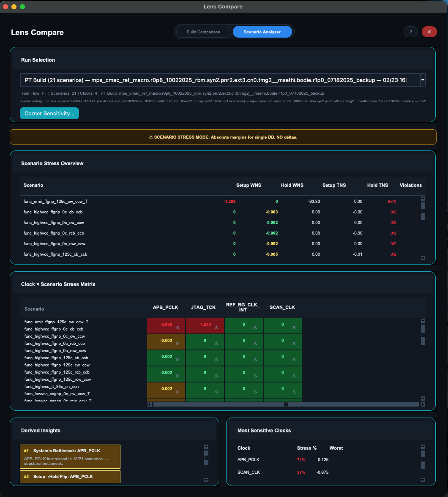Viewport: 448px width, 497px height.
Task: Open the PT Build run selection dropdown
Action: tap(422, 79)
